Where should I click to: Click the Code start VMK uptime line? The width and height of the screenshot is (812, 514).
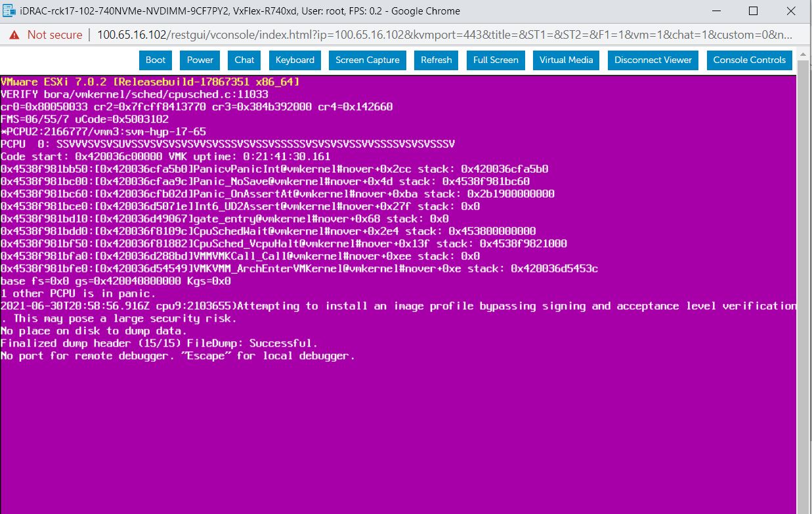[x=166, y=157]
